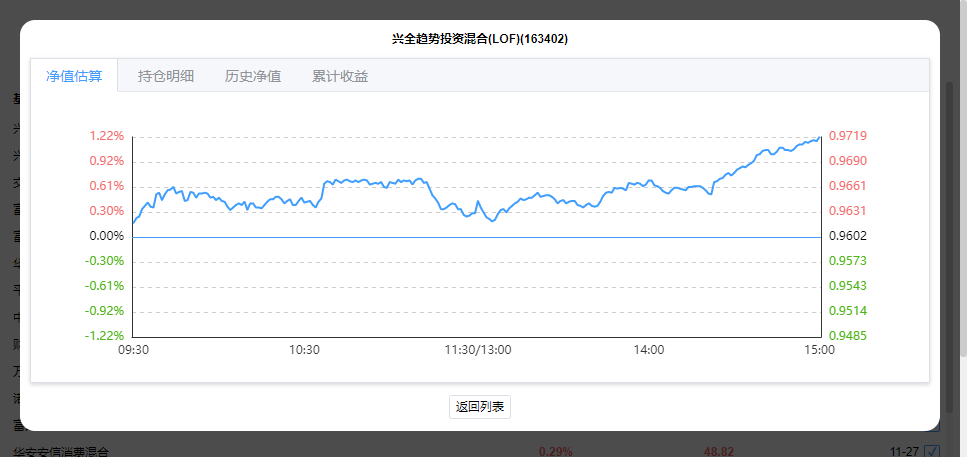Click the page's vertical scrollbar on the right
The height and width of the screenshot is (457, 967).
(x=951, y=250)
